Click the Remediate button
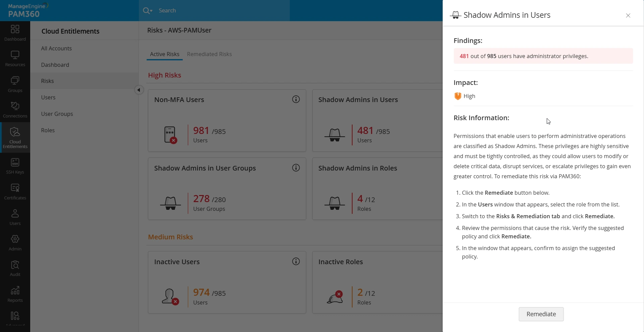The height and width of the screenshot is (332, 644). [x=541, y=314]
